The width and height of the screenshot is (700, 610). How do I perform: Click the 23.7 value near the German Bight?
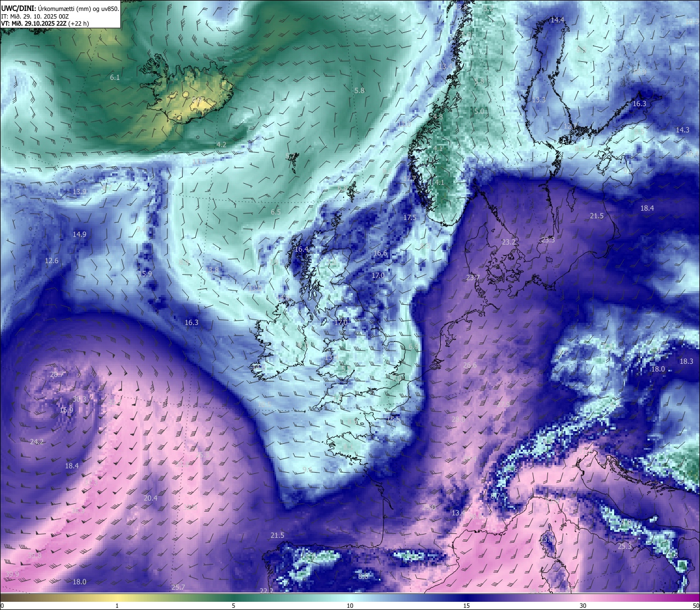pyautogui.click(x=472, y=277)
